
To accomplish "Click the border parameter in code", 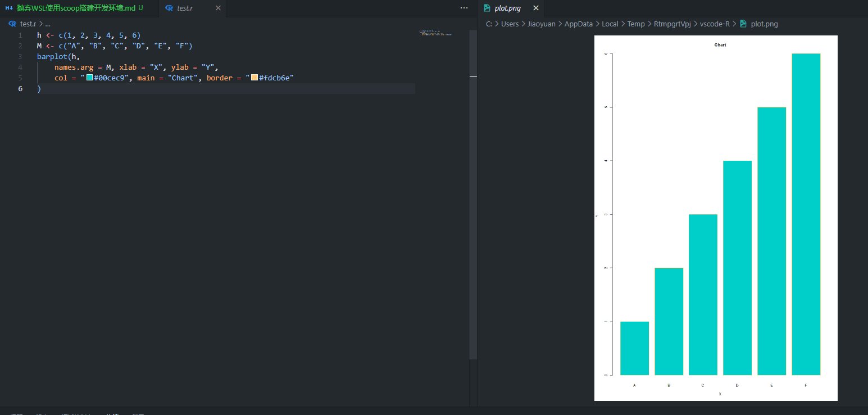I will coord(220,78).
